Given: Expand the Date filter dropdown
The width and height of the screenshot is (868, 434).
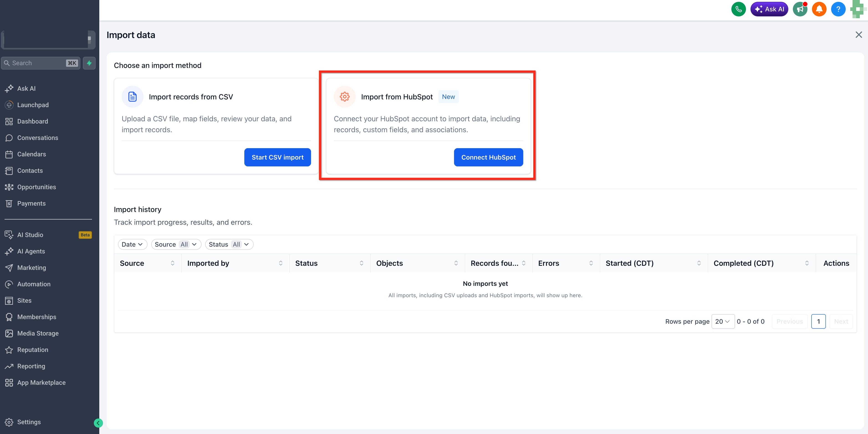Looking at the screenshot, I should (x=133, y=245).
